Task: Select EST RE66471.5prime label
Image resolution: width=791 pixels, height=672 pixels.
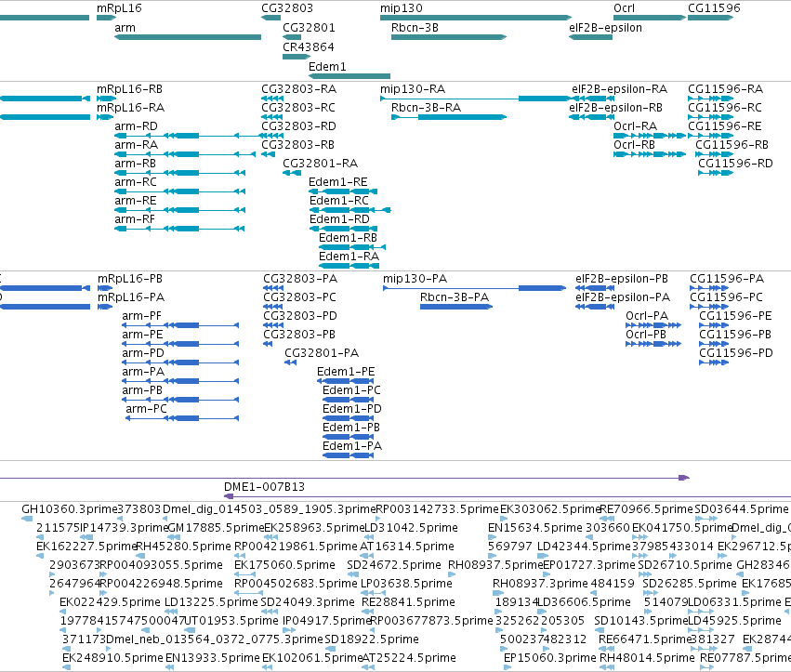Action: (x=645, y=639)
